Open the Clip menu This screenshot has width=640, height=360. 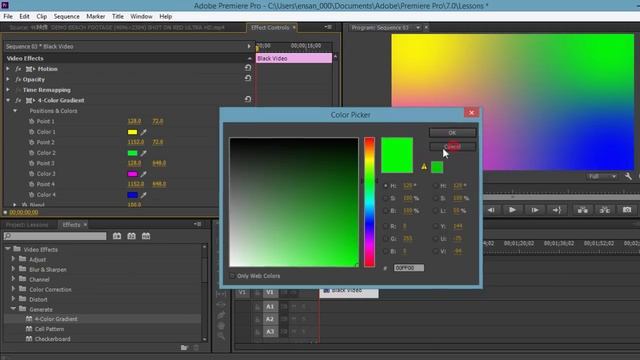click(x=42, y=16)
